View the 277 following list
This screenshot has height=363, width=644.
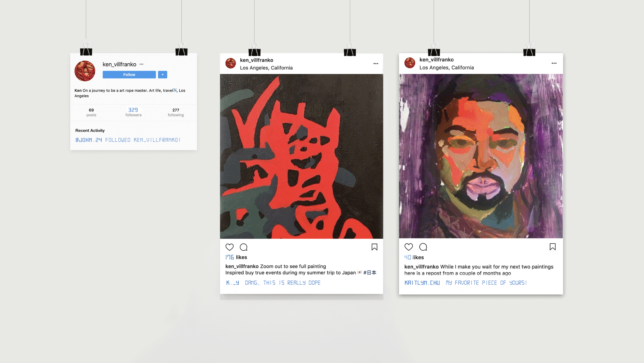[176, 112]
